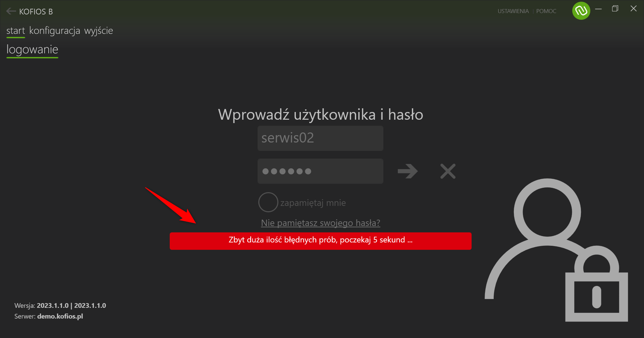Toggle the zapamiętaj mnie radio circle
The height and width of the screenshot is (338, 644).
click(268, 202)
